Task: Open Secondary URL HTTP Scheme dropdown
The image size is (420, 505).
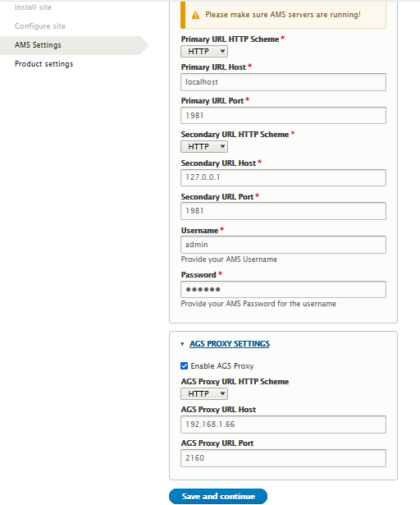Action: [x=204, y=146]
